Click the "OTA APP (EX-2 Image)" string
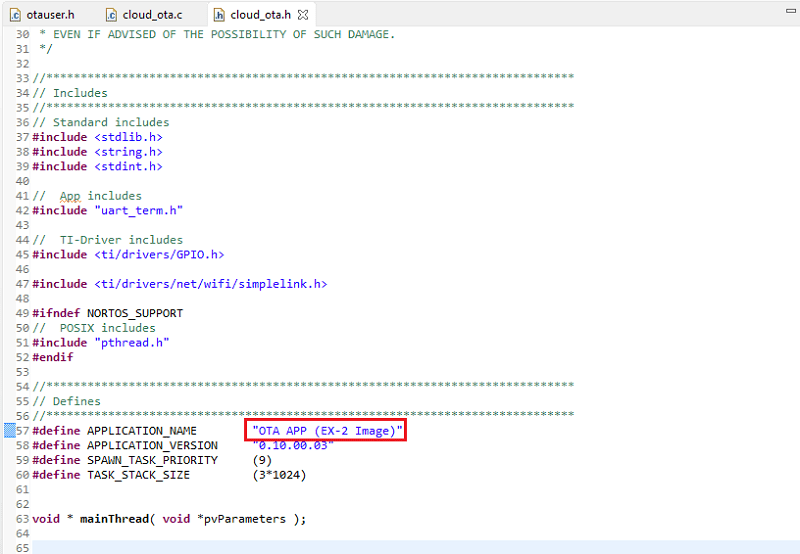 pyautogui.click(x=328, y=430)
